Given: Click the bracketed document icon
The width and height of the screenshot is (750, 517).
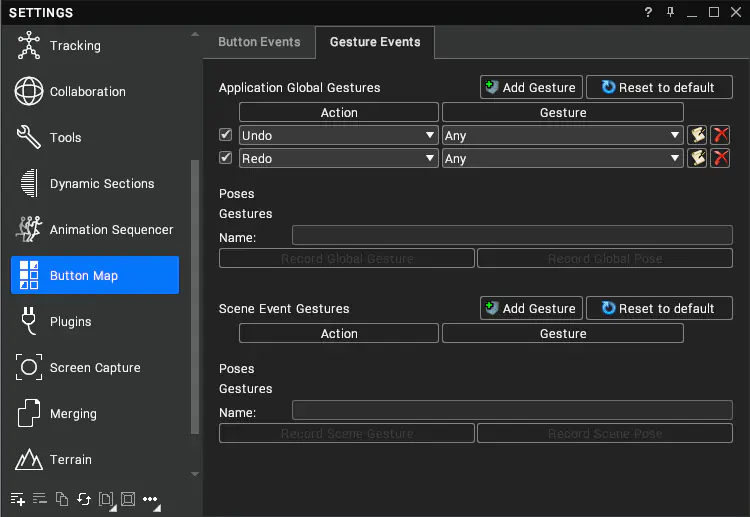Looking at the screenshot, I should coord(107,500).
